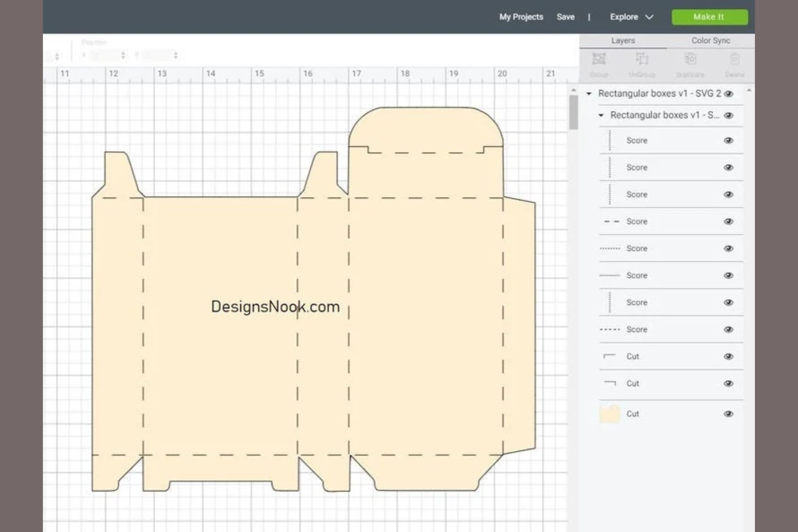Click the Group icon in Layers panel

[598, 59]
